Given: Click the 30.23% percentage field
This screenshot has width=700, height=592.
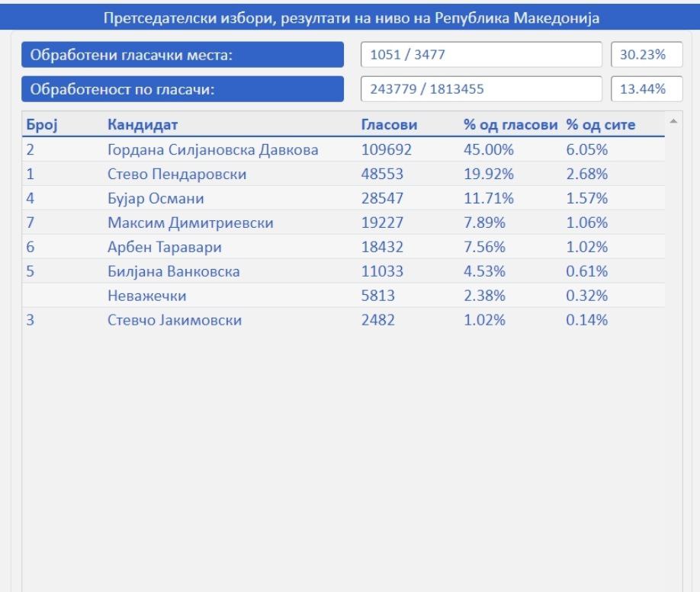Looking at the screenshot, I should (x=639, y=54).
